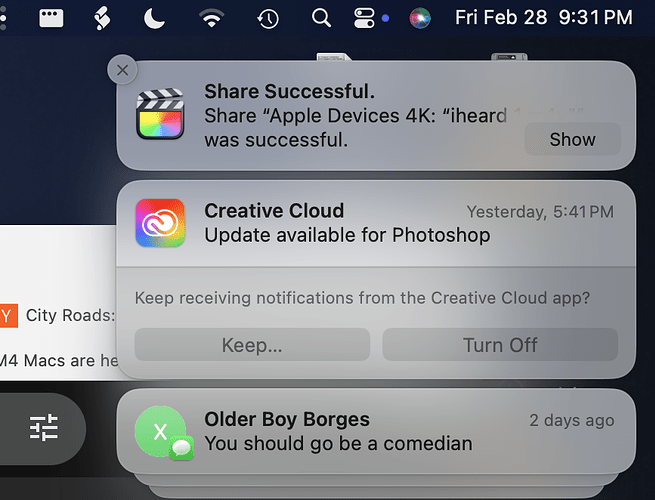Click the Share Successful notification title
This screenshot has height=500, width=655.
tap(289, 91)
